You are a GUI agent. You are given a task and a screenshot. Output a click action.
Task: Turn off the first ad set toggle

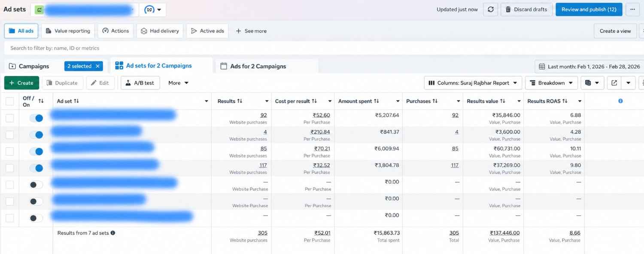point(36,118)
